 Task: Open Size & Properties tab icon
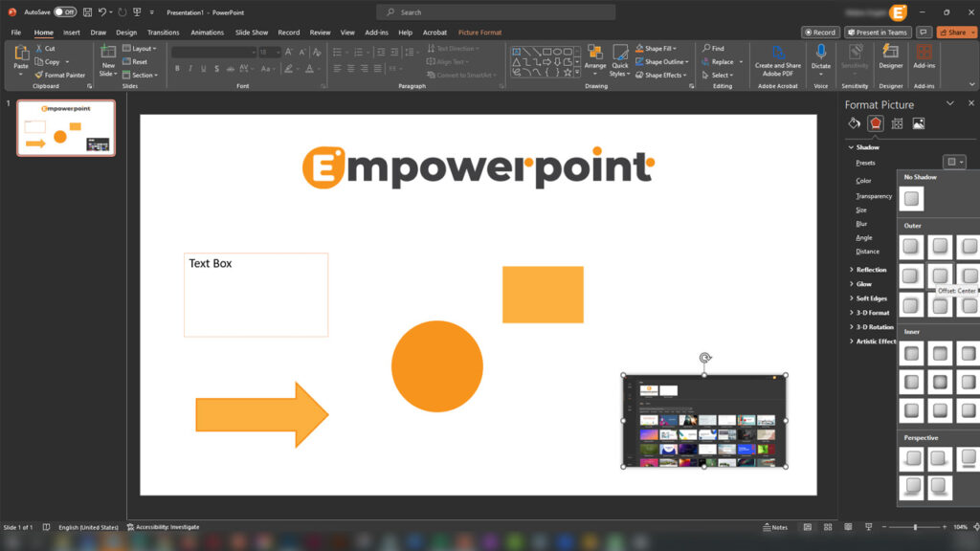click(x=897, y=123)
